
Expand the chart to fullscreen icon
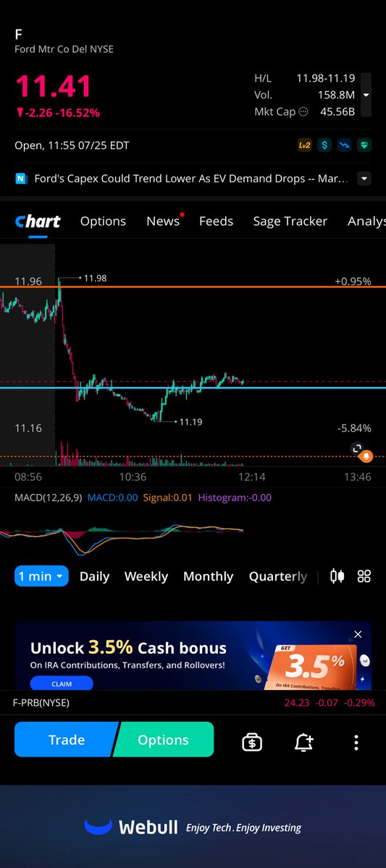pos(357,448)
